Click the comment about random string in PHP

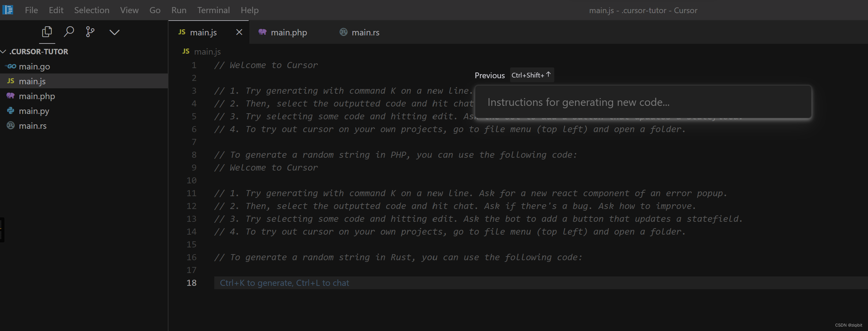(x=396, y=155)
